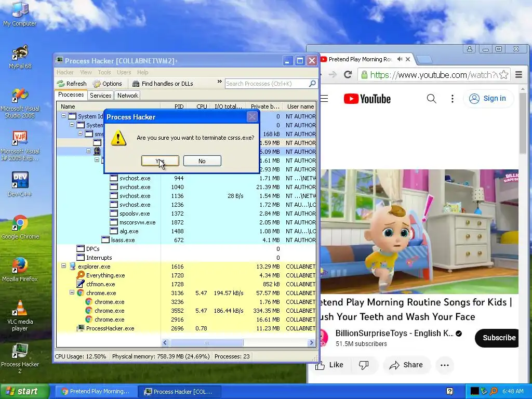
Task: Click the Chrome address bar URL
Action: click(434, 75)
